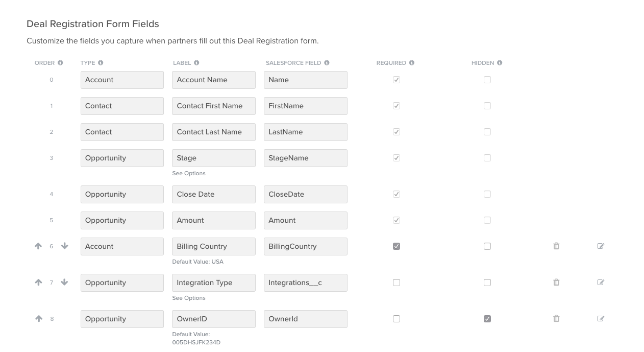This screenshot has height=352, width=644.
Task: Edit the Integration Type field
Action: 601,283
